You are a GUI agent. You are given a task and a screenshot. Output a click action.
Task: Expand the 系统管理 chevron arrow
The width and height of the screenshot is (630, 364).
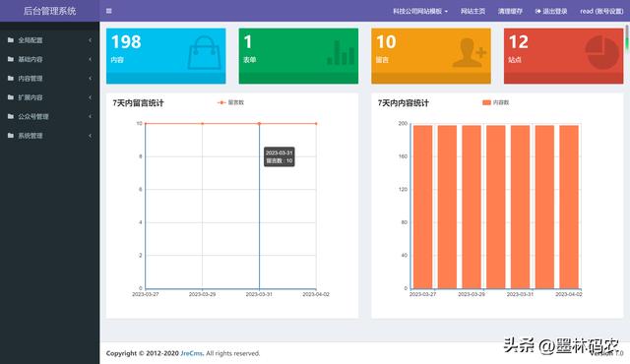coord(90,136)
